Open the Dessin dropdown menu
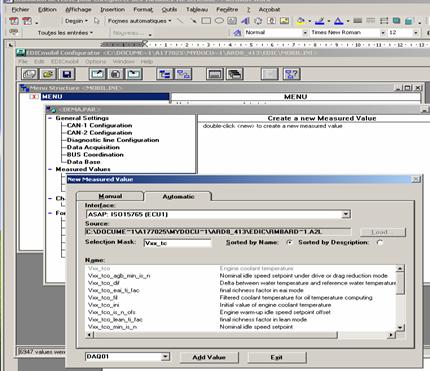This screenshot has width=430, height=371. (x=76, y=21)
